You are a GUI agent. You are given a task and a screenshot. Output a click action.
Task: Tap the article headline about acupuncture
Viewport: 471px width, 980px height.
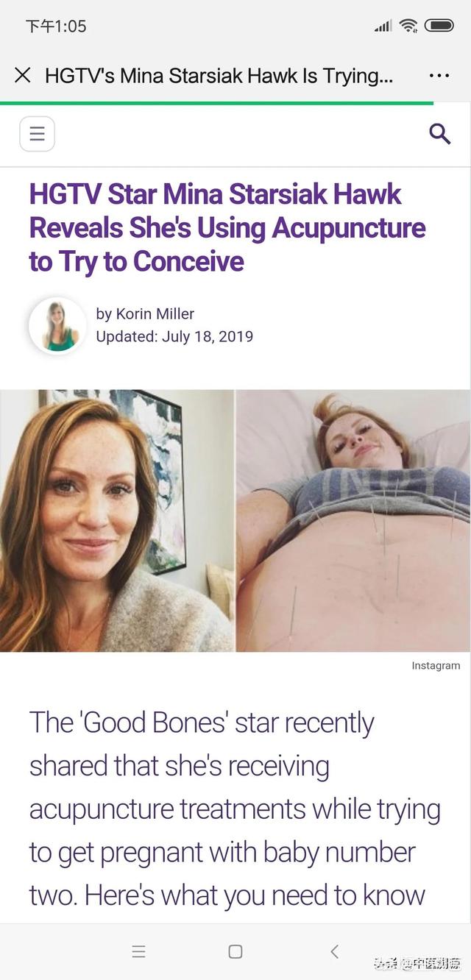click(x=227, y=227)
